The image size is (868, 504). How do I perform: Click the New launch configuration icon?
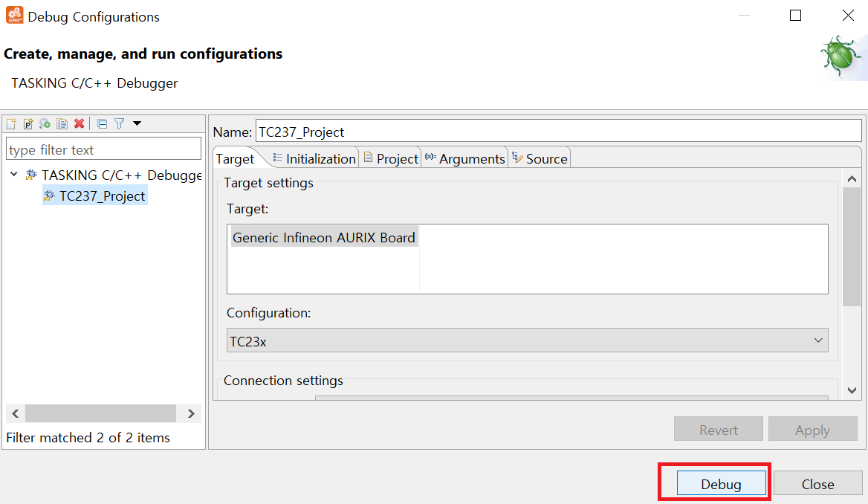[x=11, y=123]
